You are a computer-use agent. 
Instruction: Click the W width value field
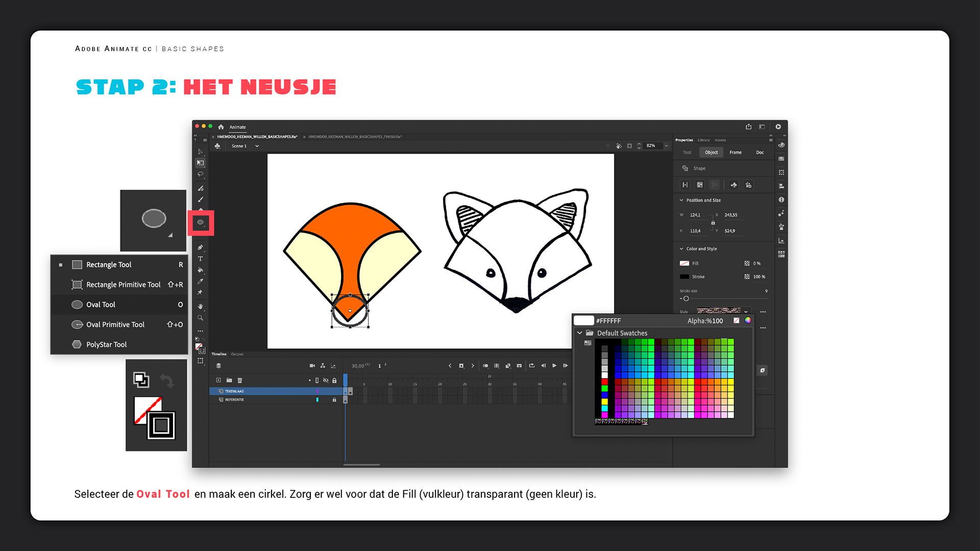point(695,215)
